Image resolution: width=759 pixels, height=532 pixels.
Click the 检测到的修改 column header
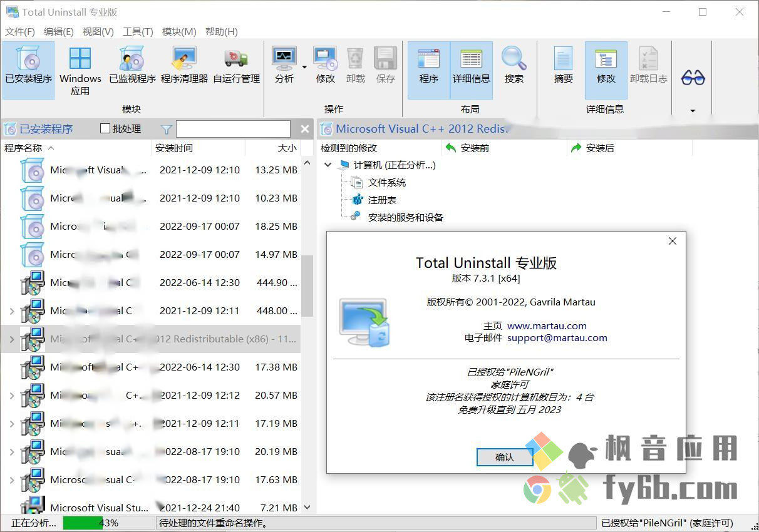point(379,148)
